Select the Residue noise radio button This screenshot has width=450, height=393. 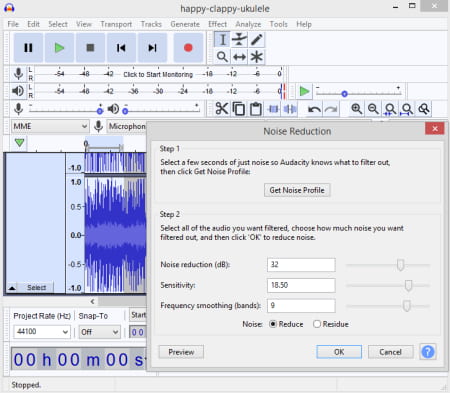click(x=317, y=324)
